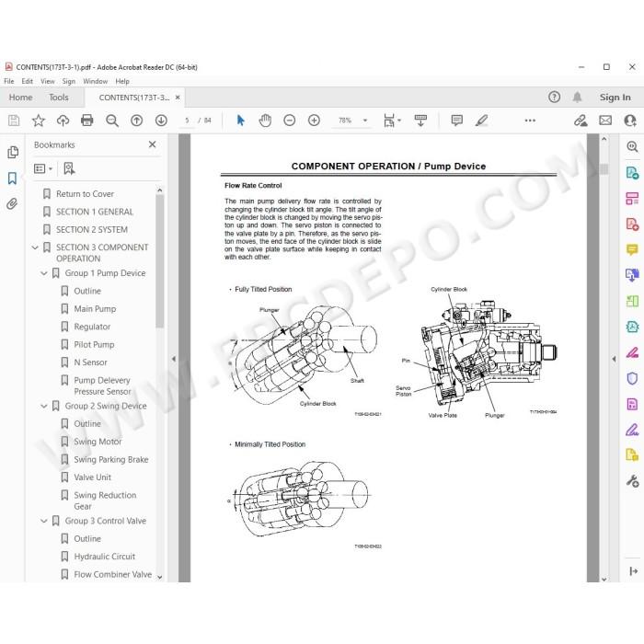
Task: Open the Sign menu
Action: point(69,81)
